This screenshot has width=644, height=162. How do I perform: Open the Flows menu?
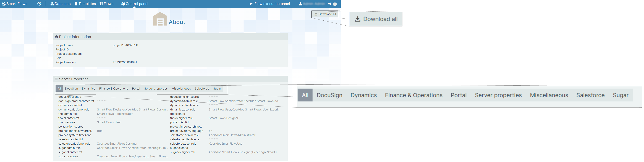pos(106,4)
